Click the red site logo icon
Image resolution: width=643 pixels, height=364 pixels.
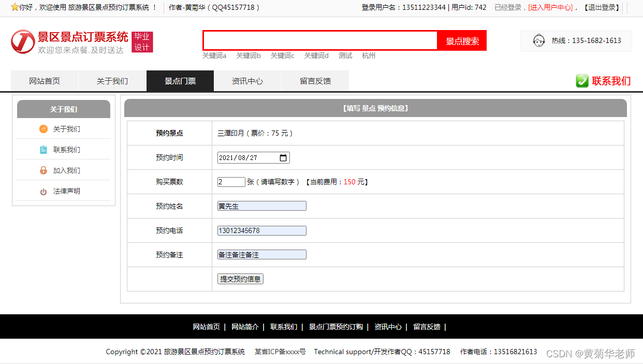23,41
